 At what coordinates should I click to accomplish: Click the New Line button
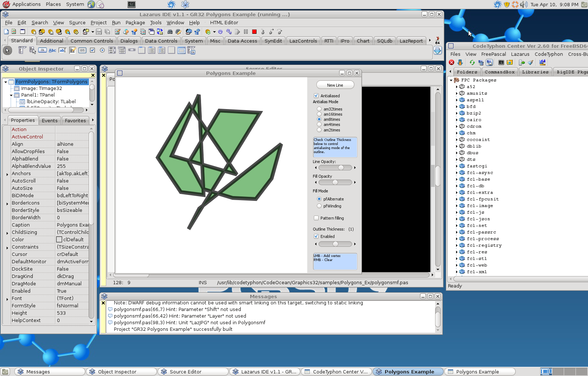tap(335, 85)
